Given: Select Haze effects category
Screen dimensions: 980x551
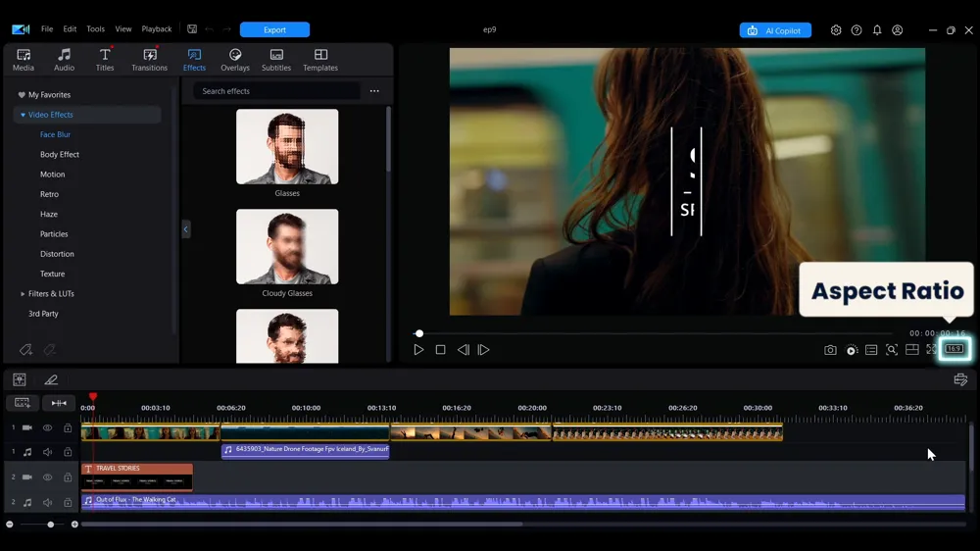Looking at the screenshot, I should pos(49,215).
